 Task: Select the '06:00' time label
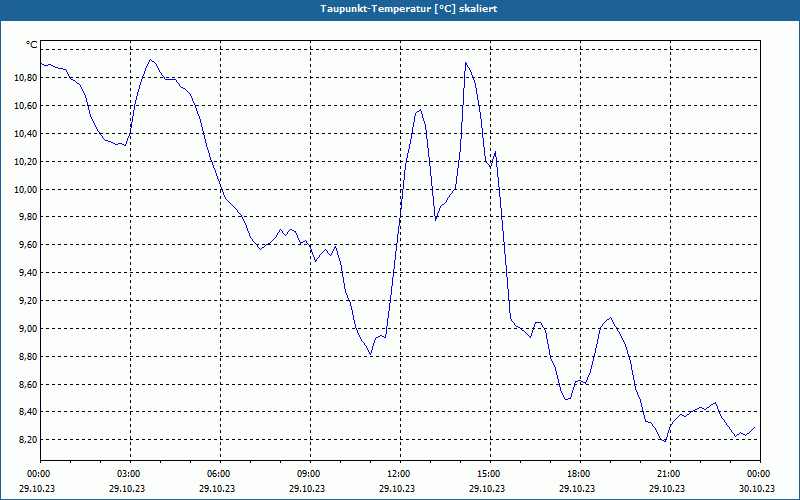[x=220, y=474]
